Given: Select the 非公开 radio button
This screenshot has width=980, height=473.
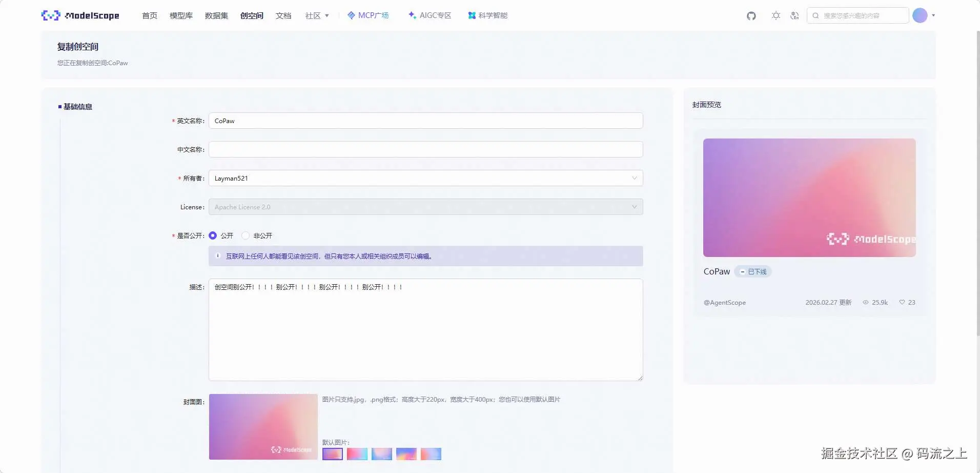Looking at the screenshot, I should tap(246, 235).
